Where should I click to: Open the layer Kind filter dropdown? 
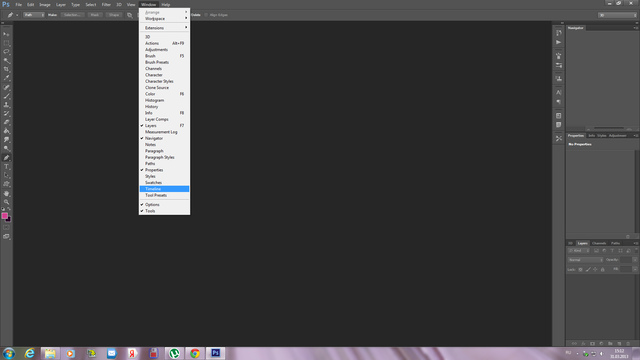point(579,251)
